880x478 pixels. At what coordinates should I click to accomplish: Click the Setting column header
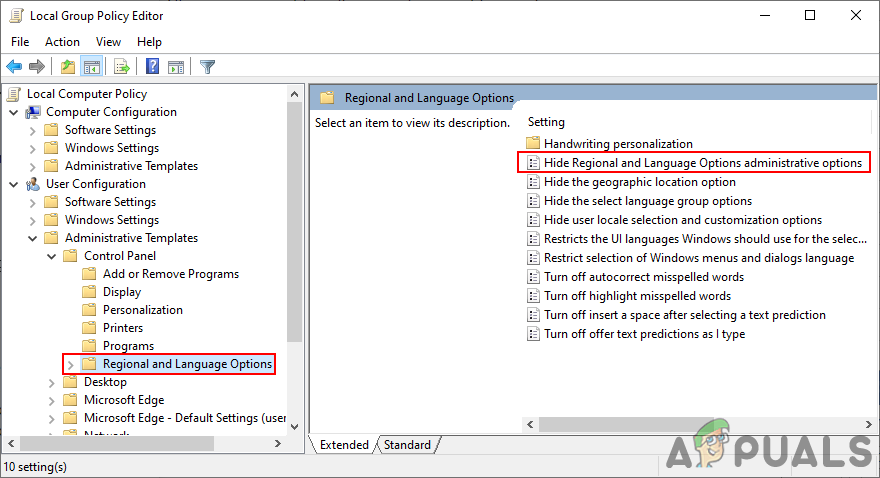546,122
